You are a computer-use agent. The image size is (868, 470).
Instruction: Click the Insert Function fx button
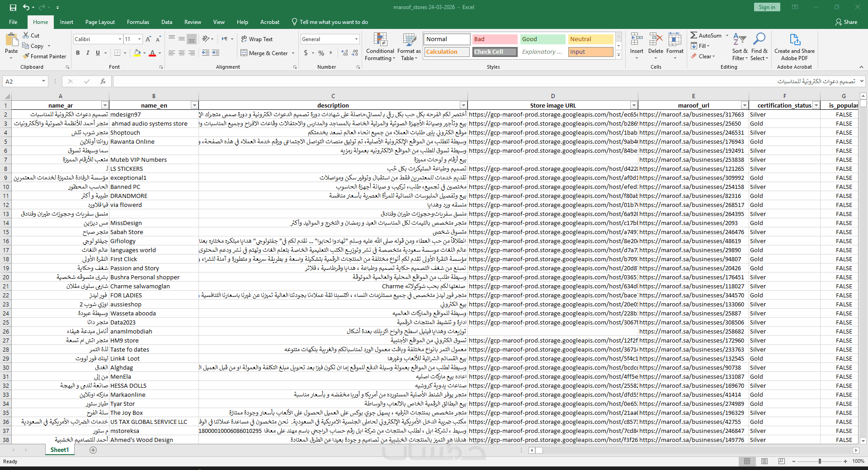(x=103, y=81)
